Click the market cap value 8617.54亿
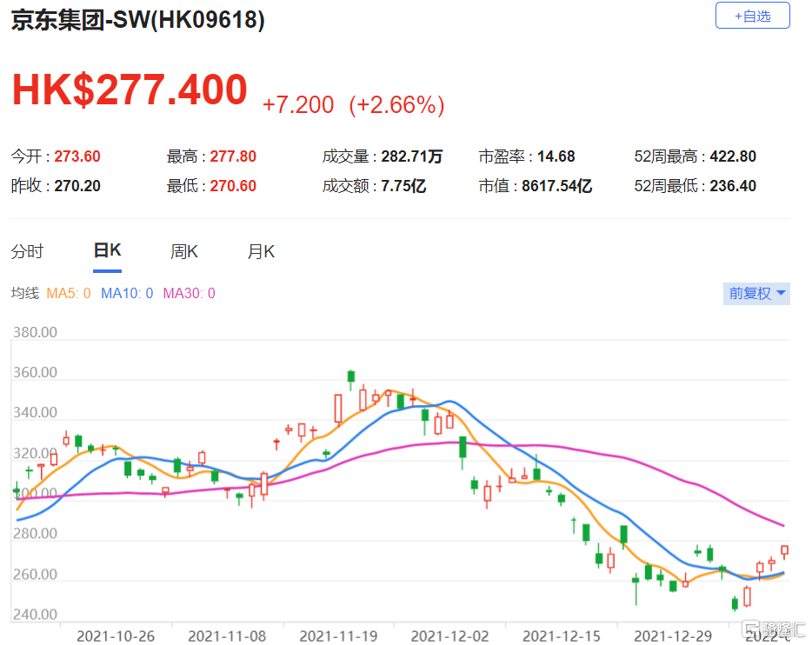812x645 pixels. 556,186
